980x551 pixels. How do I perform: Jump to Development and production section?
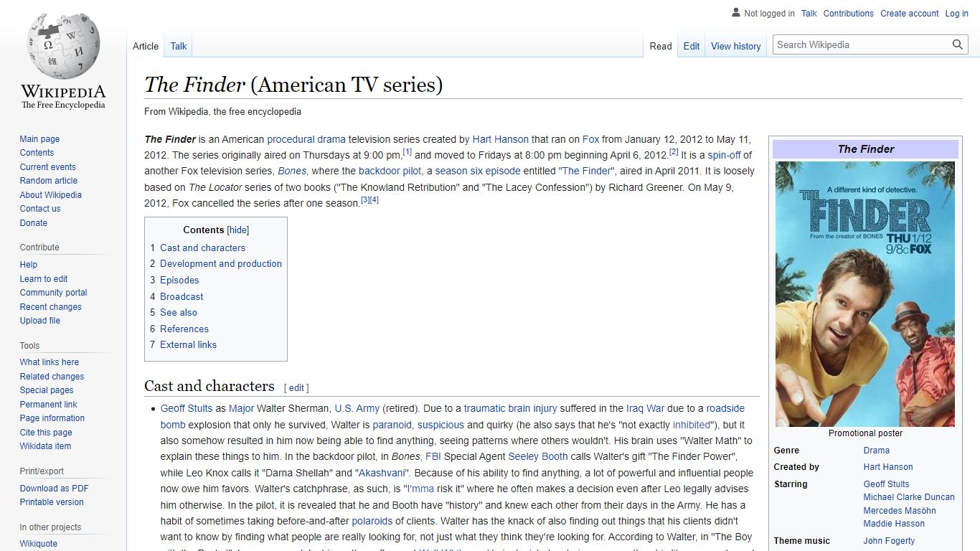(x=221, y=264)
